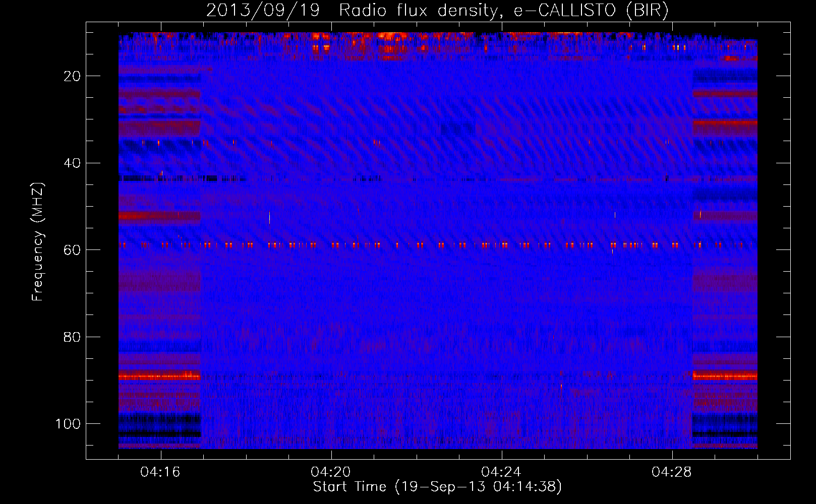Click the plot title "Radio flux density, e-CALLISTO (BIR)"
Screen dimensions: 816x504
pos(504,11)
